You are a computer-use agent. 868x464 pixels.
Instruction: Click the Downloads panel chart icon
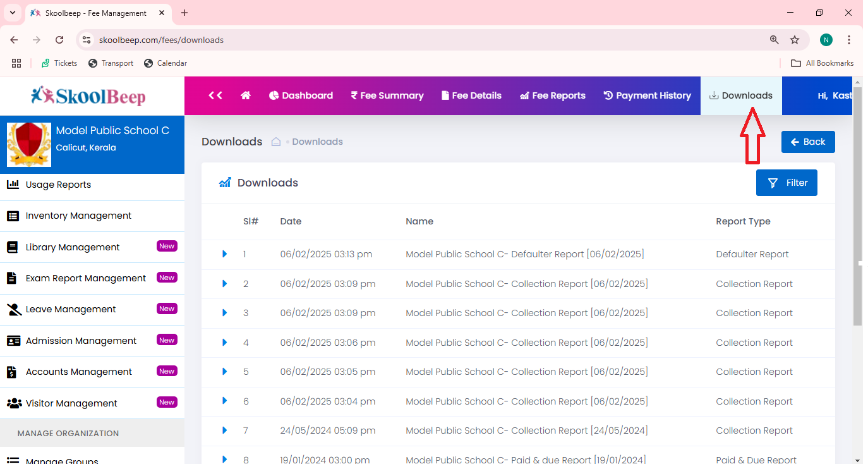point(224,183)
